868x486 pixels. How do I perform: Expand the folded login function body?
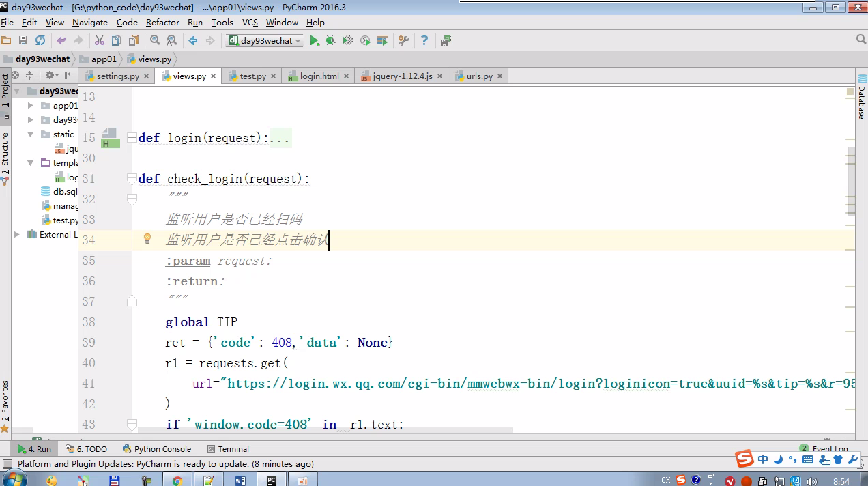pos(132,138)
